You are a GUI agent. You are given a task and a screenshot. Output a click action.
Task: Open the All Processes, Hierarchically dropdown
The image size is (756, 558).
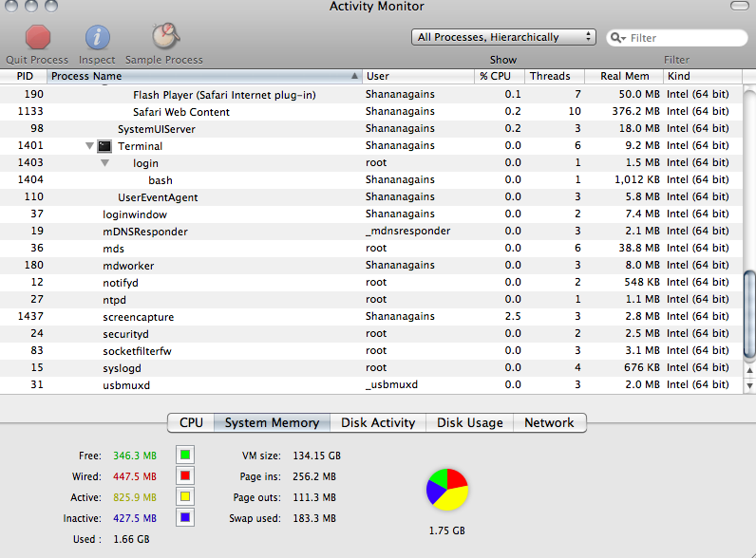point(503,37)
